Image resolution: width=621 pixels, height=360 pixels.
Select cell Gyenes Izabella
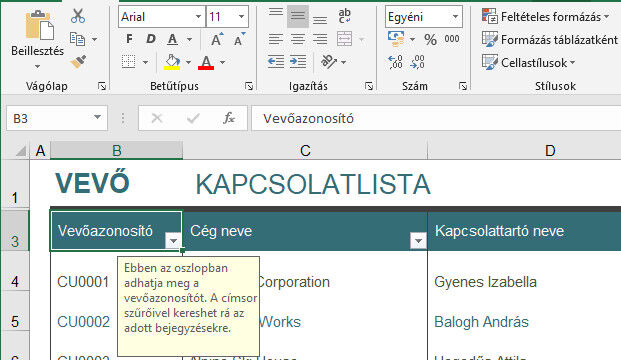[x=485, y=282]
